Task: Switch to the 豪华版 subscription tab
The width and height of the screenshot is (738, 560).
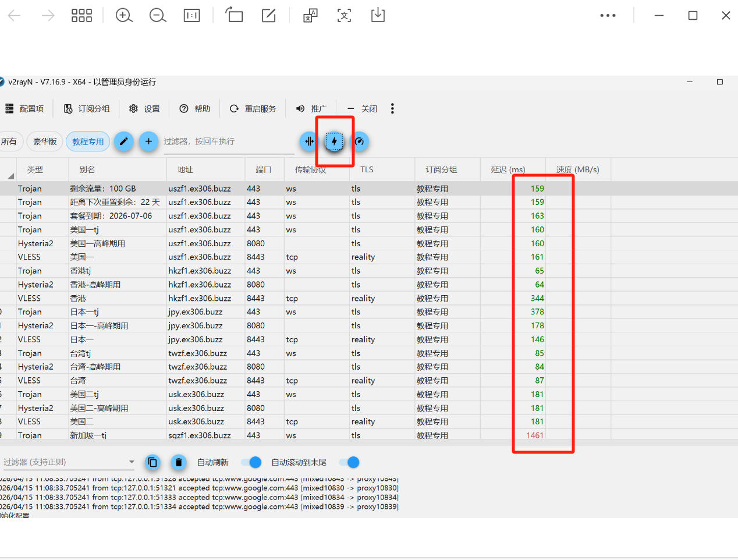Action: [x=45, y=141]
